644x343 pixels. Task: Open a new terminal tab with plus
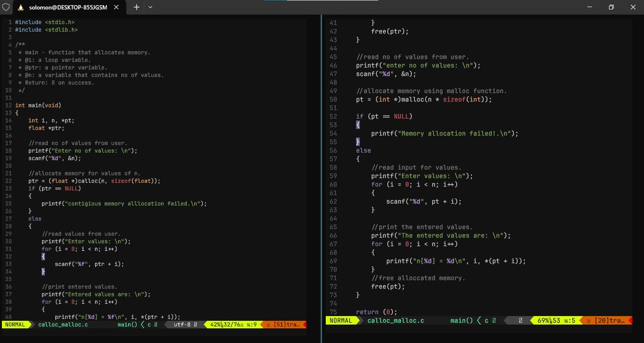pyautogui.click(x=136, y=8)
